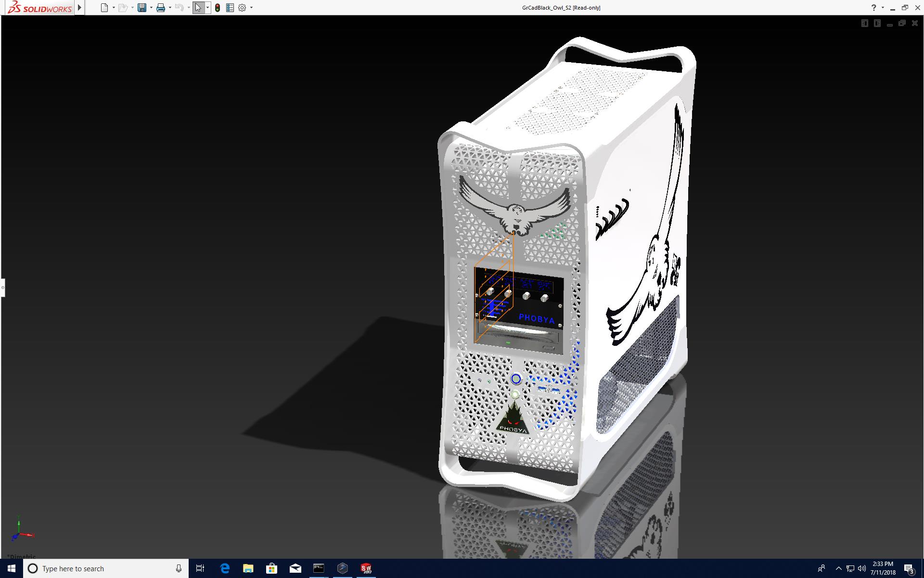Open the Windows notification center

(909, 568)
